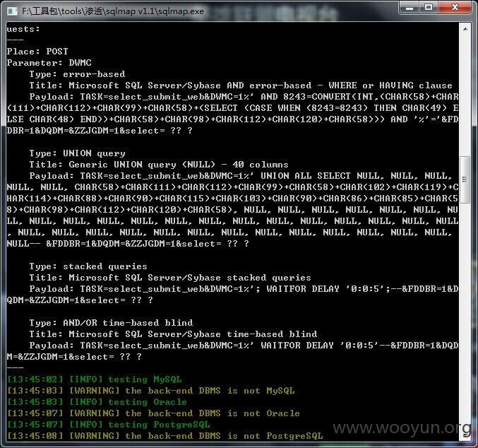Viewport: 478px width, 448px height.
Task: Click the 'back-end DBMS is not Oracle' warning
Action: point(153,413)
